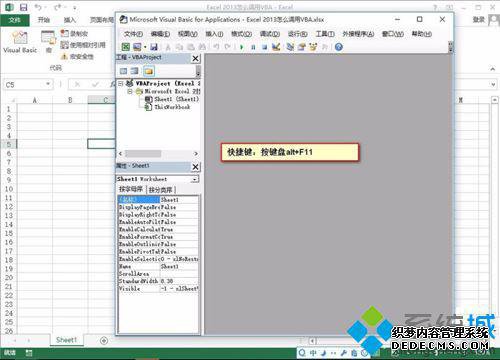Select EnableCalculation property row

pos(158,229)
